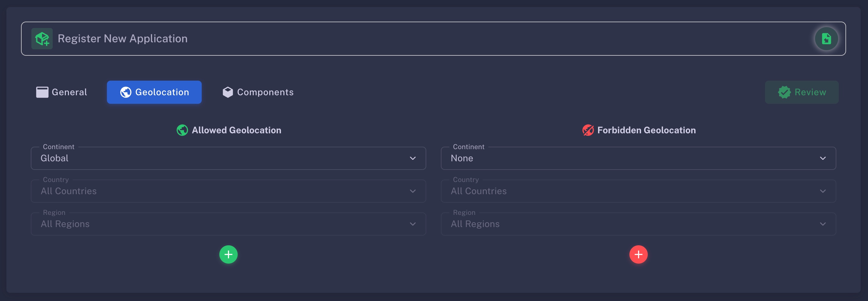Screen dimensions: 868x301
Task: Open Forbidden Continent dropdown showing None
Action: [638, 158]
